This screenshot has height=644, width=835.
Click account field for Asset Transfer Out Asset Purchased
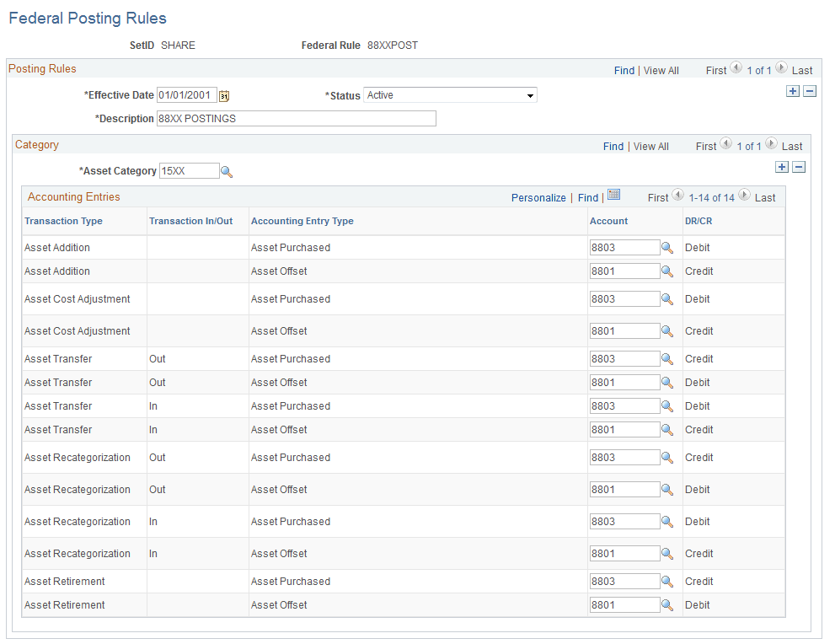tap(624, 359)
